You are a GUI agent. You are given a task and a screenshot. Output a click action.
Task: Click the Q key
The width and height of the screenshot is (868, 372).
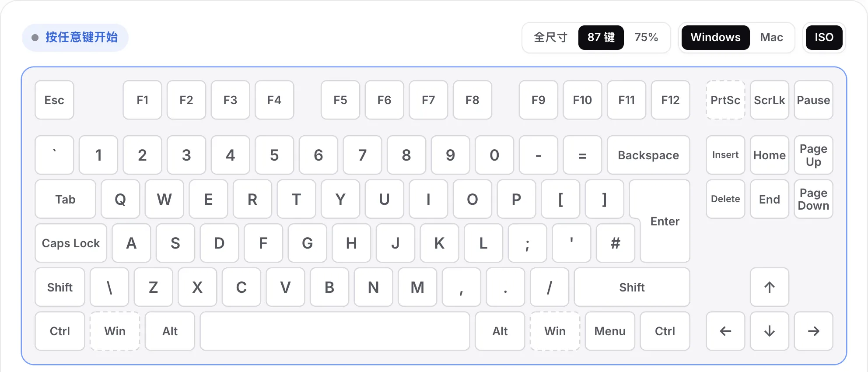coord(120,199)
